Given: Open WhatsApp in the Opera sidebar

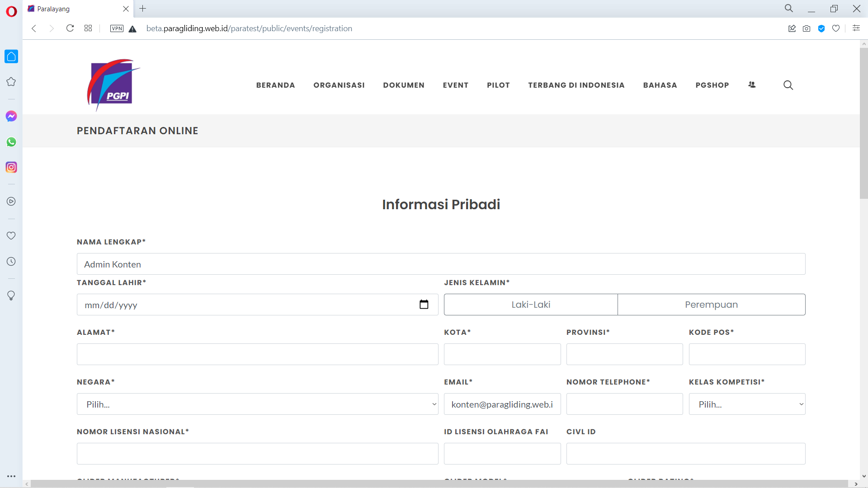Looking at the screenshot, I should coord(11,142).
